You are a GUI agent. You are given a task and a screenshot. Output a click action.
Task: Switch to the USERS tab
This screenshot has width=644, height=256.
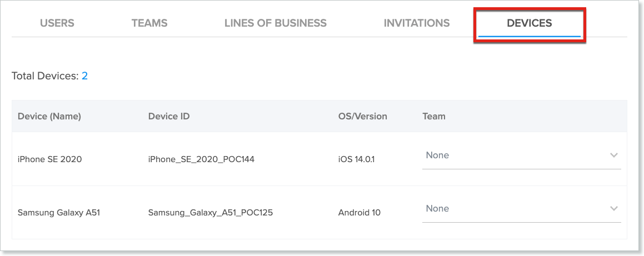coord(57,23)
